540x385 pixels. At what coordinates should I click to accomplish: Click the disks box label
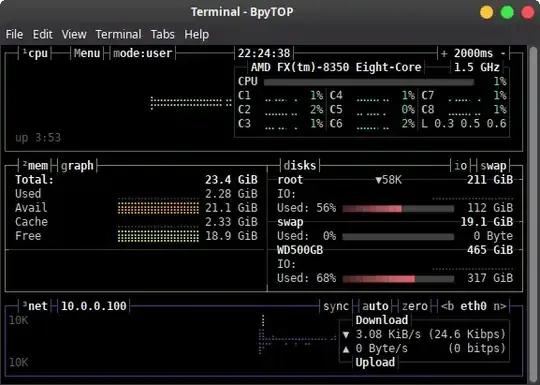tap(300, 166)
